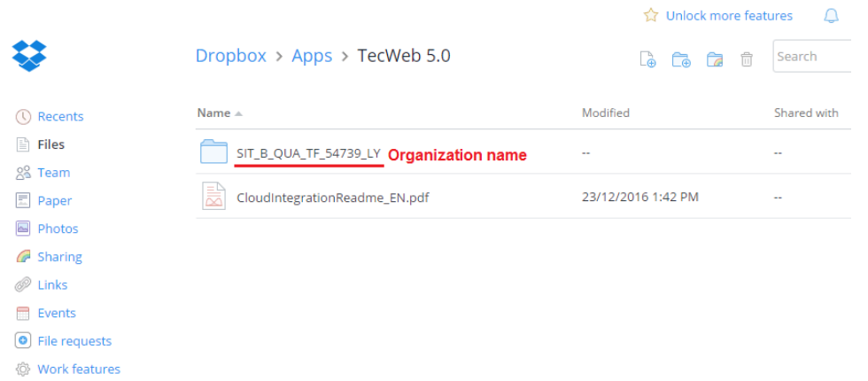This screenshot has height=381, width=868.
Task: Navigate to Dropbox root breadcrumb
Action: pos(230,56)
